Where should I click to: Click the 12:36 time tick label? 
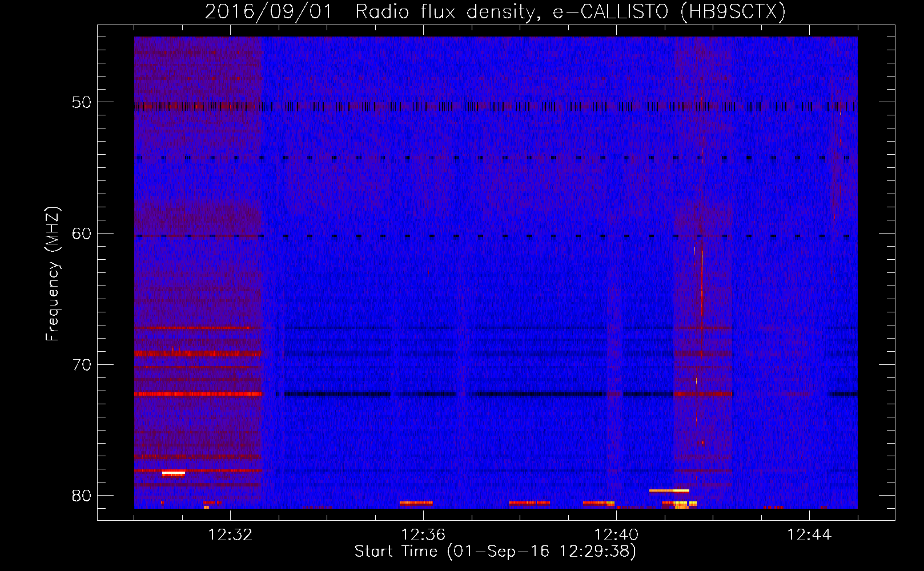pos(423,535)
